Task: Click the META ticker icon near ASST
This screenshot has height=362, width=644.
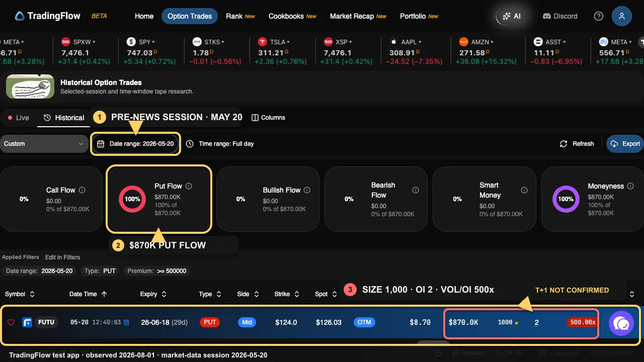Action: tap(603, 42)
